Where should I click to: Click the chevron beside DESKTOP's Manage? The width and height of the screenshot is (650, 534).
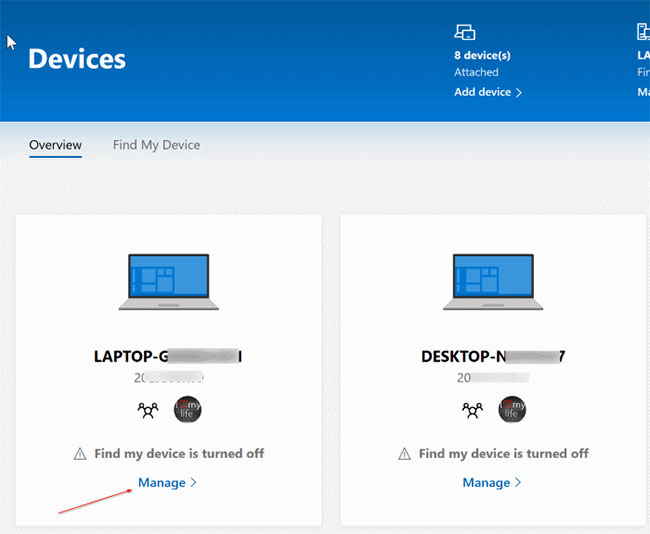pyautogui.click(x=518, y=483)
